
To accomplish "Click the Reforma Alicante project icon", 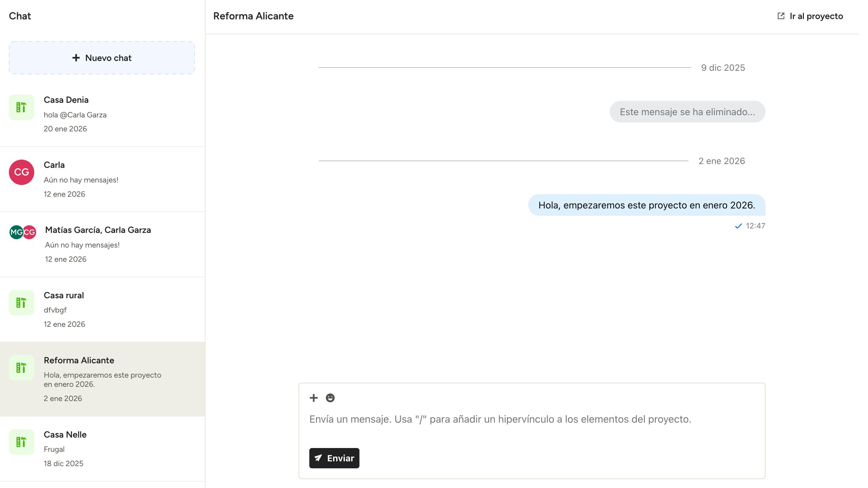I will click(21, 368).
